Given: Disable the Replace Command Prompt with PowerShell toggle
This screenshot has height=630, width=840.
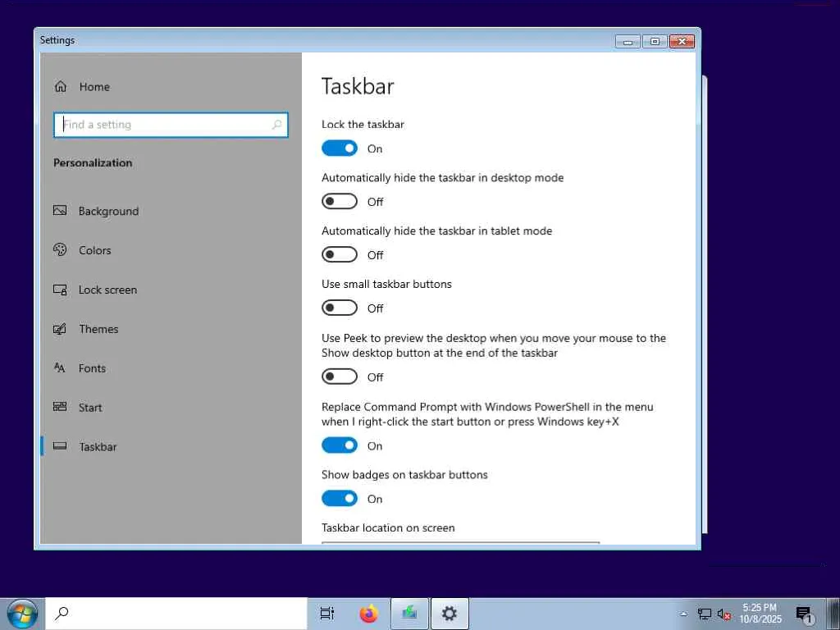Looking at the screenshot, I should point(339,445).
